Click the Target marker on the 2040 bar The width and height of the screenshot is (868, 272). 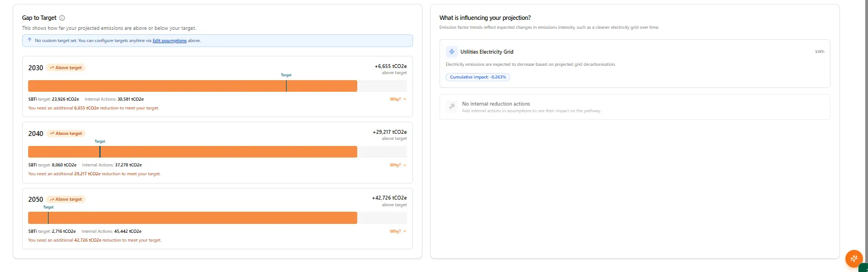(100, 151)
